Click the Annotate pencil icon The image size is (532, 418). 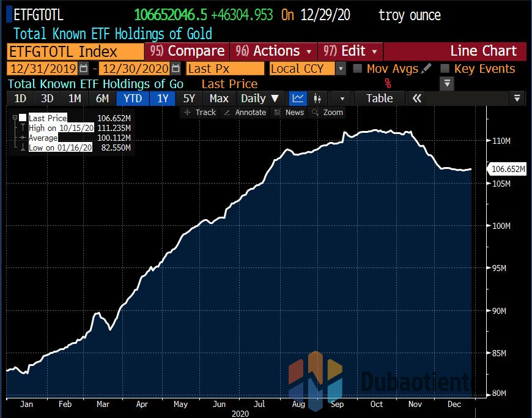point(227,113)
